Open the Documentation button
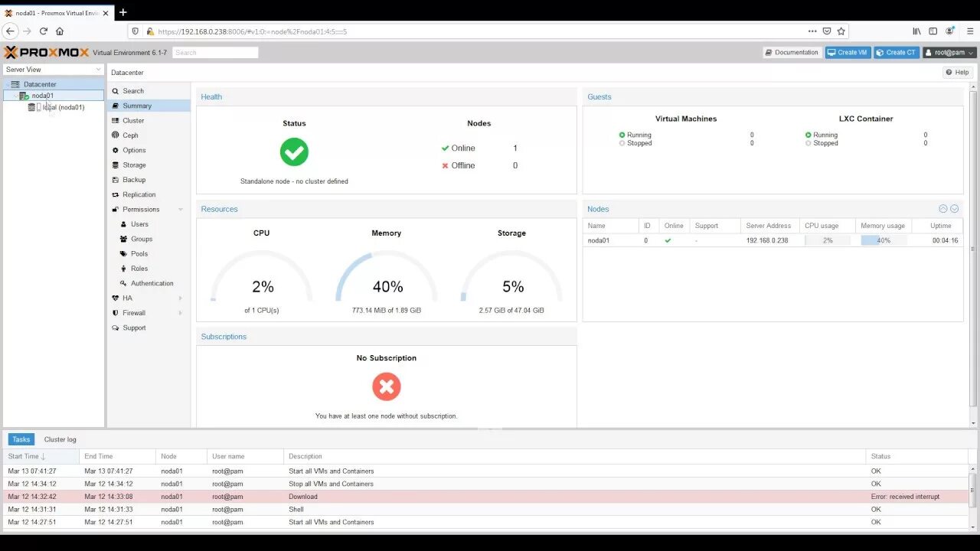Image resolution: width=980 pixels, height=551 pixels. click(x=792, y=53)
